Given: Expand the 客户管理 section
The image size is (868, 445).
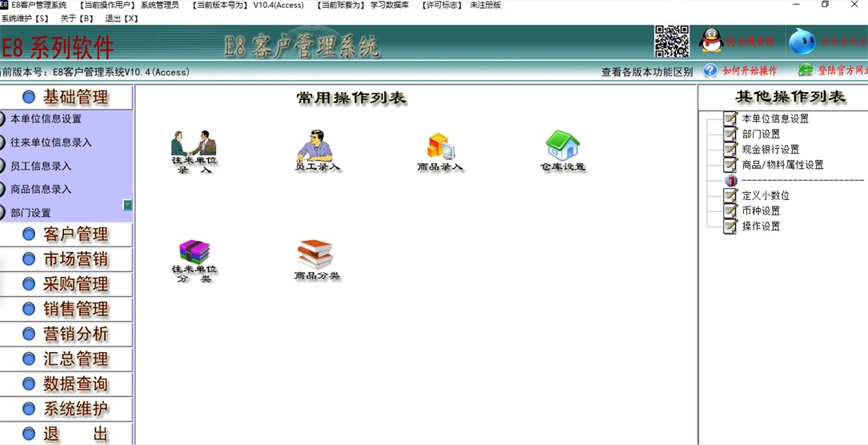Looking at the screenshot, I should click(67, 235).
